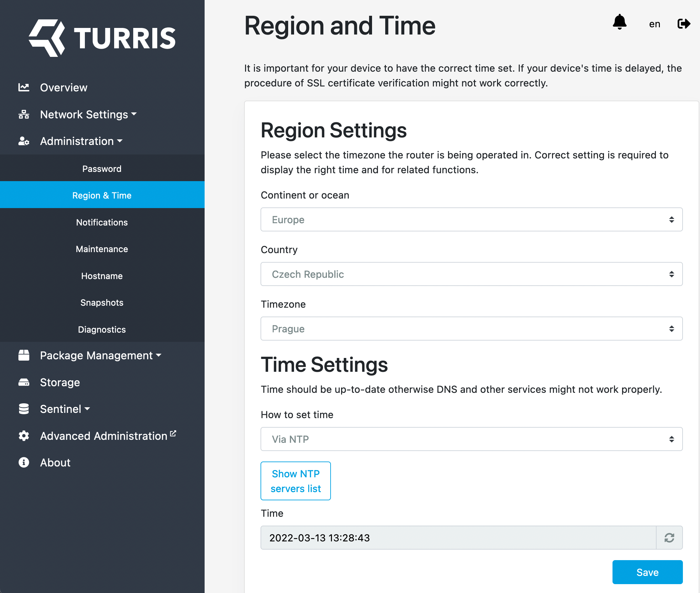The image size is (700, 593).
Task: Select the Sentinel database icon
Action: click(x=23, y=409)
